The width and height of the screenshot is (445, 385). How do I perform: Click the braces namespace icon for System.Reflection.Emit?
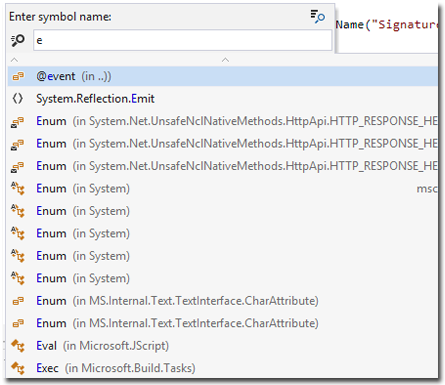pyautogui.click(x=18, y=99)
